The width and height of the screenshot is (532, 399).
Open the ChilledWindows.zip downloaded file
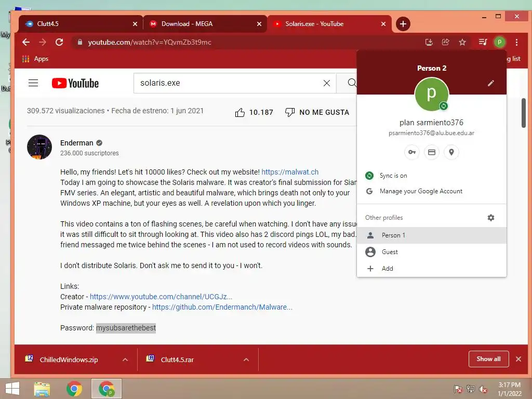click(68, 360)
